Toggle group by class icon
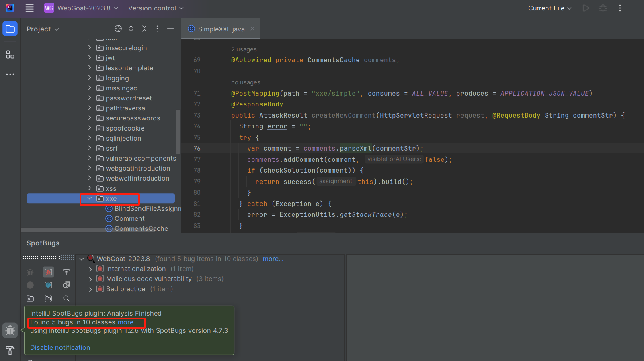This screenshot has width=644, height=361. (x=48, y=285)
